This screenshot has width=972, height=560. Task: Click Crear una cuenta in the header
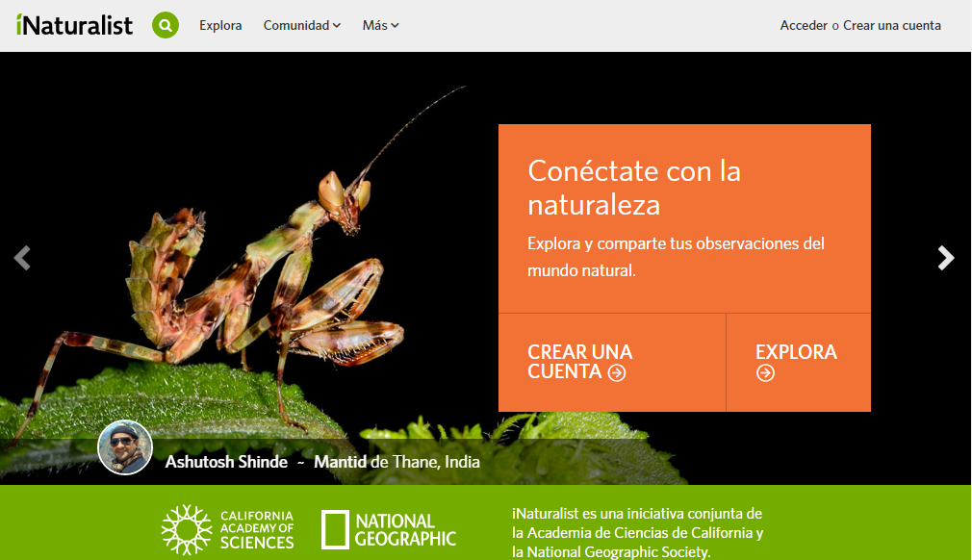pos(891,25)
